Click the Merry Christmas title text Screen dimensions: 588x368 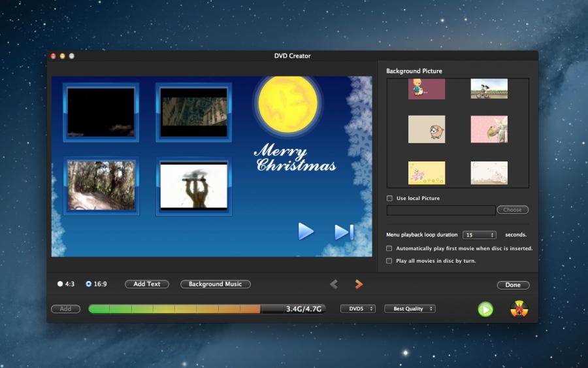pos(295,158)
